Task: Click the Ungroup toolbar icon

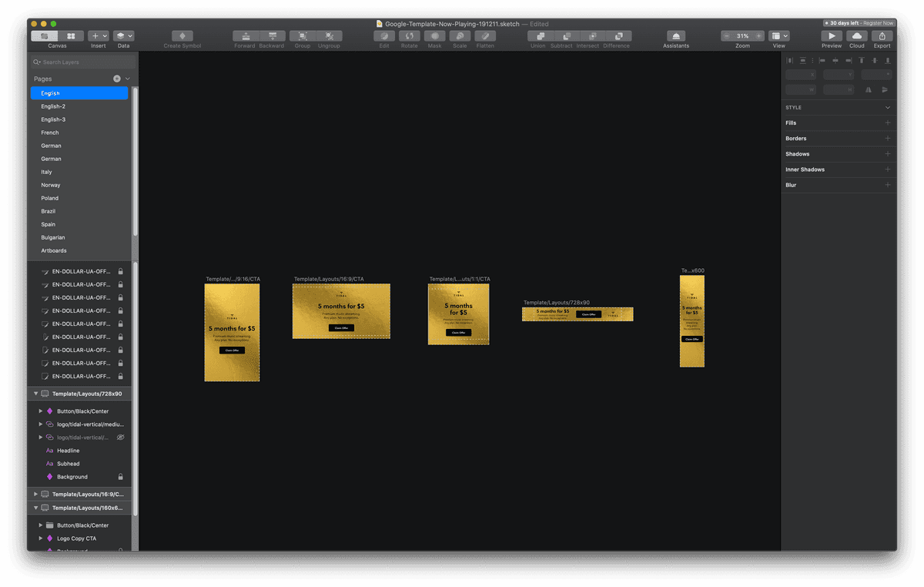Action: tap(330, 36)
